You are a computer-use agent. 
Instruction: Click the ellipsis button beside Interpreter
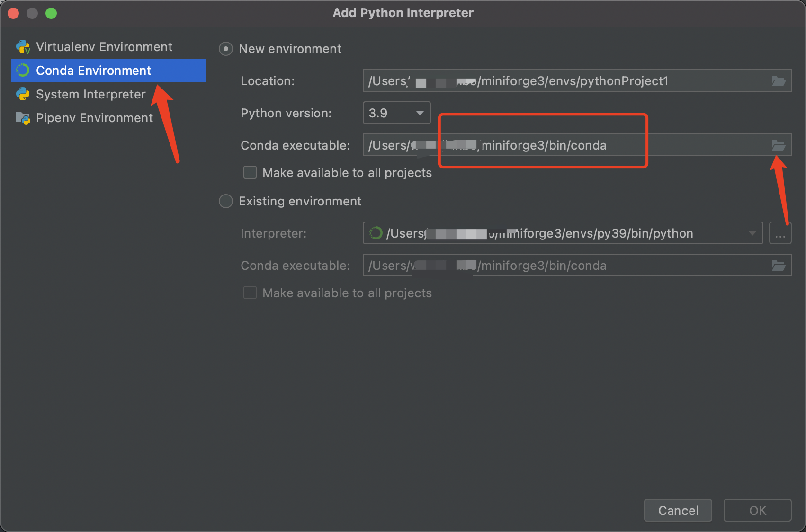pos(780,233)
